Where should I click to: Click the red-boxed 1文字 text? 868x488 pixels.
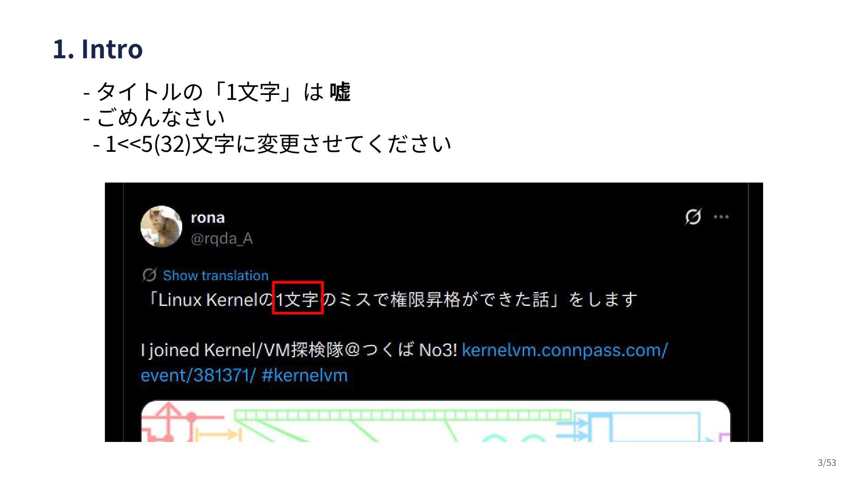point(298,298)
